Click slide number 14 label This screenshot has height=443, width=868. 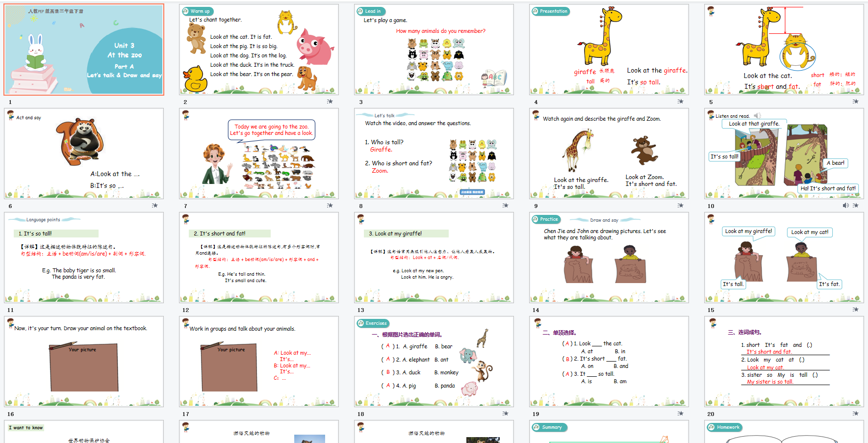(536, 310)
